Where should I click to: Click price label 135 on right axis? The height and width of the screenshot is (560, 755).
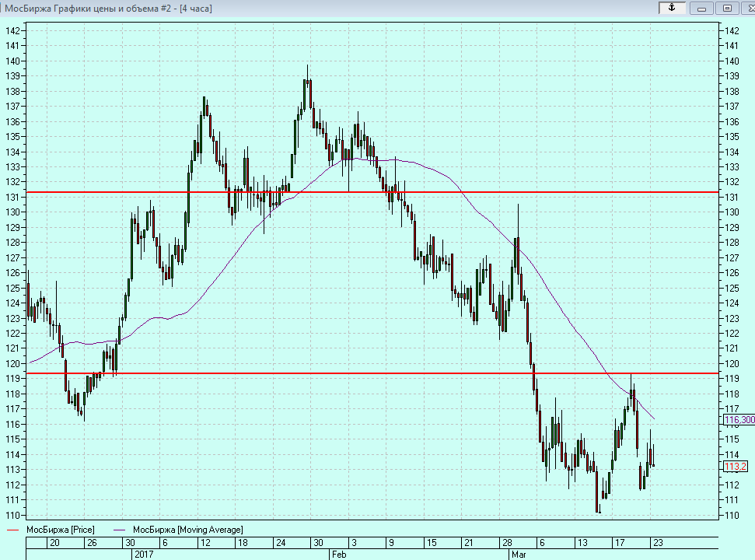[x=732, y=137]
